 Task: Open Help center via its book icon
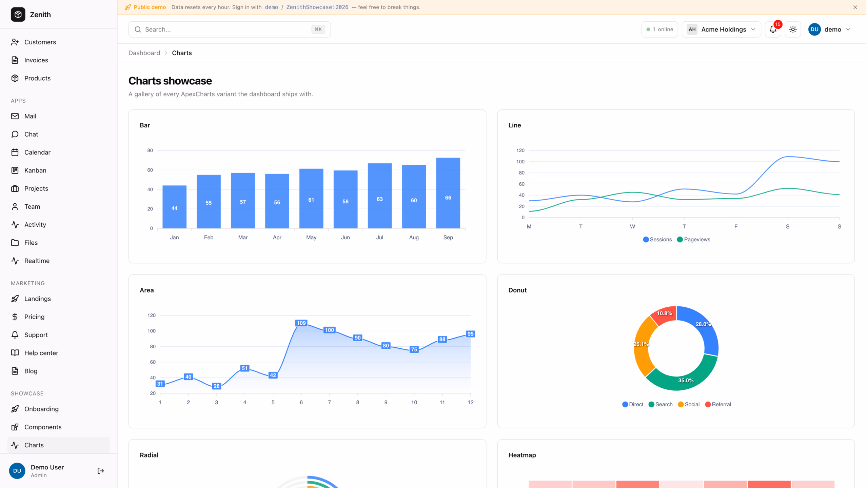15,353
